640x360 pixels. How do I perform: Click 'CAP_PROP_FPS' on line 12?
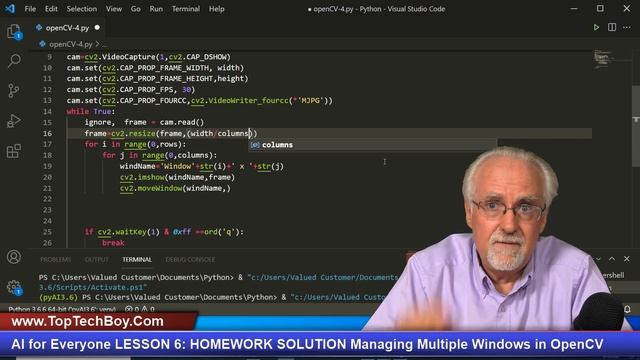(146, 89)
